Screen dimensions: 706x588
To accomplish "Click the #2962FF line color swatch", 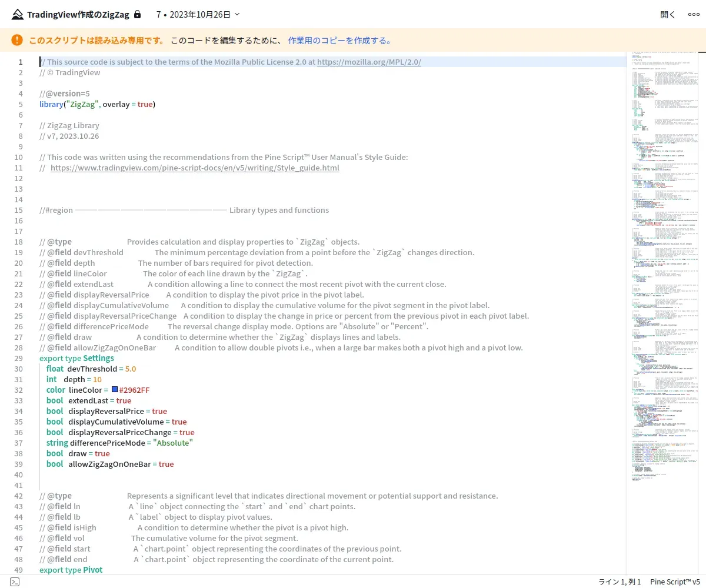I will coord(115,389).
